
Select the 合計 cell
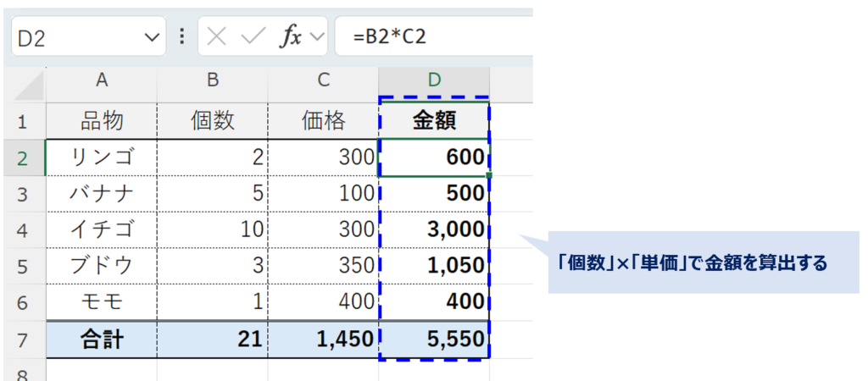102,339
